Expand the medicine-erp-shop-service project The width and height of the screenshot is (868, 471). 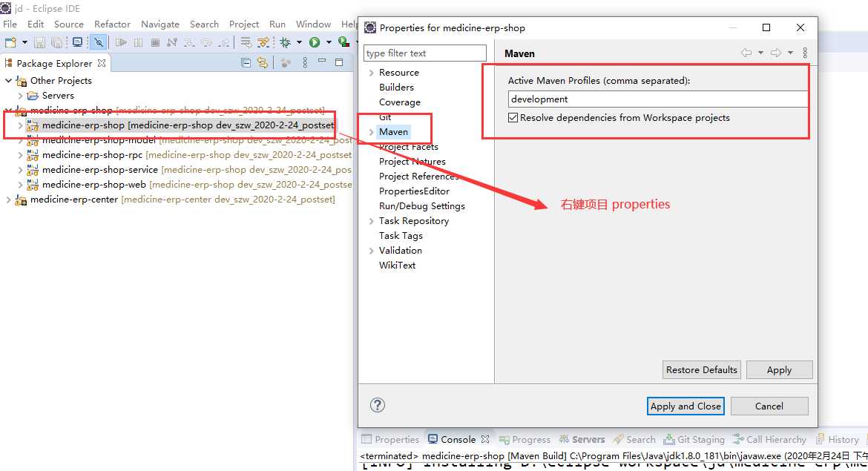(21, 170)
